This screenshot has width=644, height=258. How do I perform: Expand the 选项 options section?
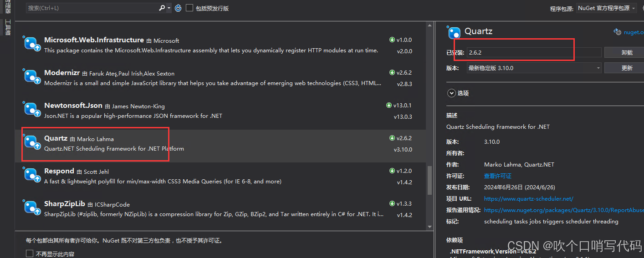[x=452, y=93]
